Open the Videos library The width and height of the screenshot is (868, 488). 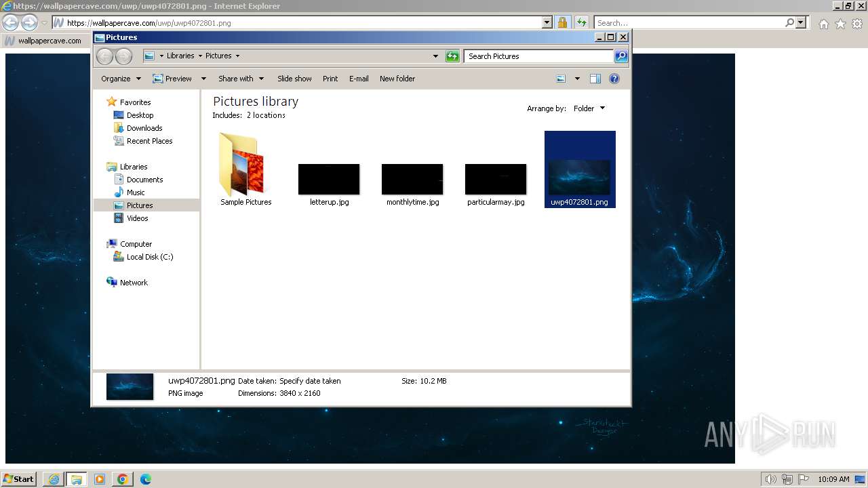click(137, 218)
